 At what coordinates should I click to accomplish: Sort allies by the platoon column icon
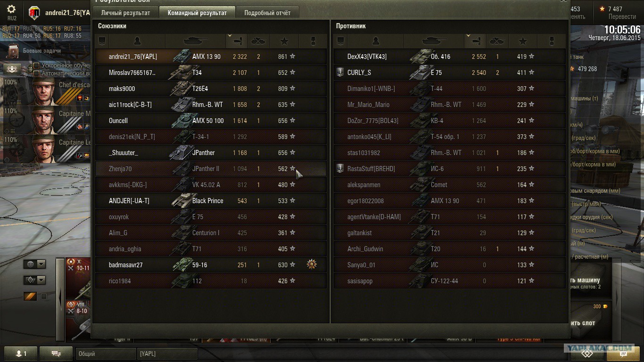[x=102, y=41]
